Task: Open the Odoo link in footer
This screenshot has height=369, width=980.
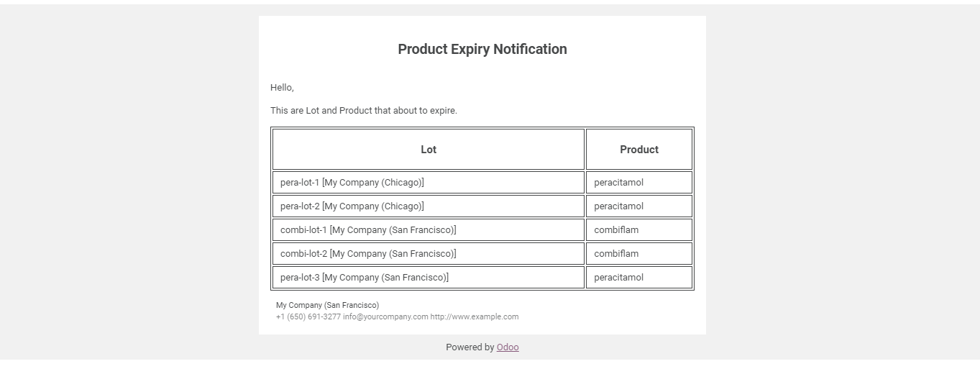Action: (x=508, y=347)
